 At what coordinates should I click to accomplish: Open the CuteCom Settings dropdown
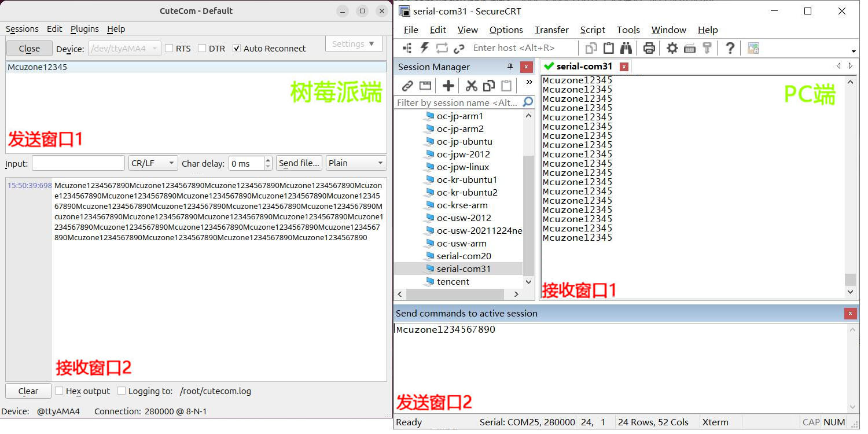click(354, 44)
